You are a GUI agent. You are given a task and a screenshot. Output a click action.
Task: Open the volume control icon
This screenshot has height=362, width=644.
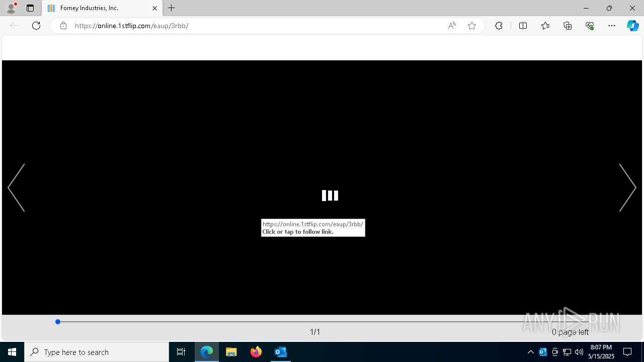tap(579, 352)
